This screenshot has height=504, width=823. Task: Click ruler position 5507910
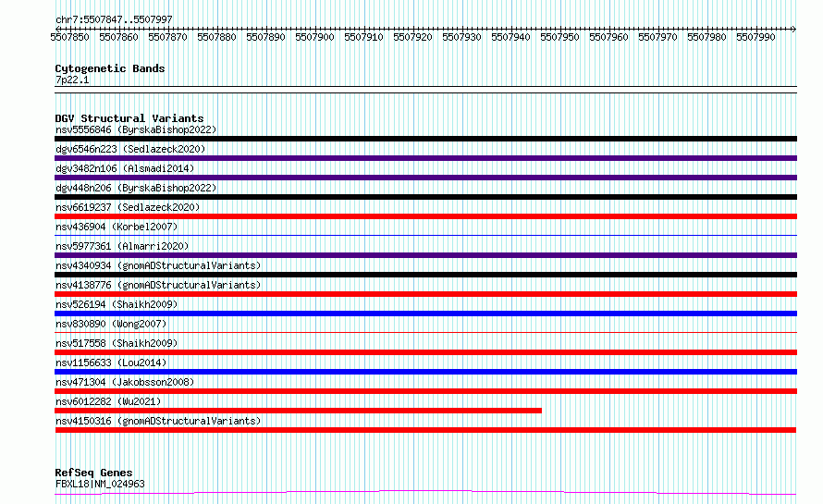point(363,37)
